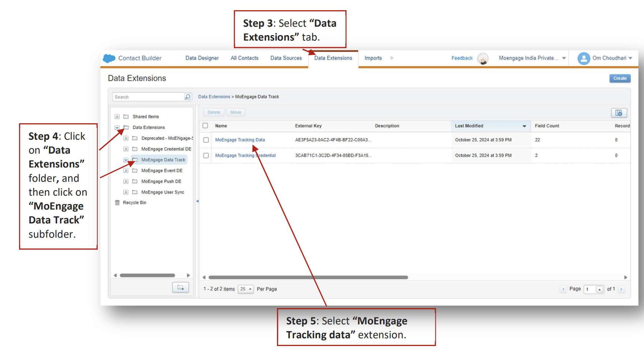Click the create new folder icon
Screen dimensions: 644x354
click(x=180, y=287)
